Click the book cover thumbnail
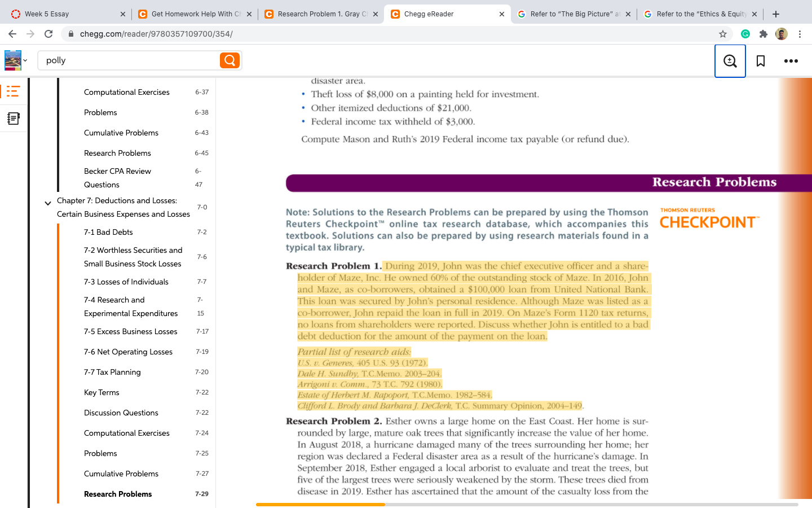812x508 pixels. [x=13, y=60]
